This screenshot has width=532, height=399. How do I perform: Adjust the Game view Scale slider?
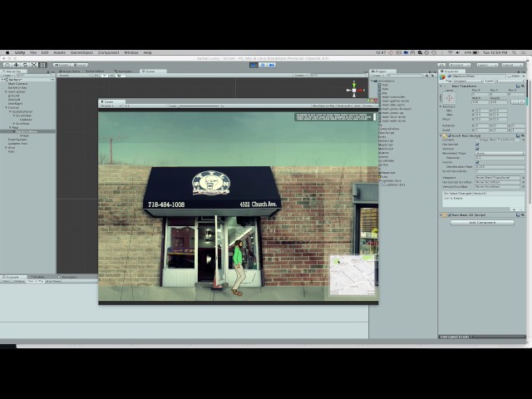coord(199,106)
